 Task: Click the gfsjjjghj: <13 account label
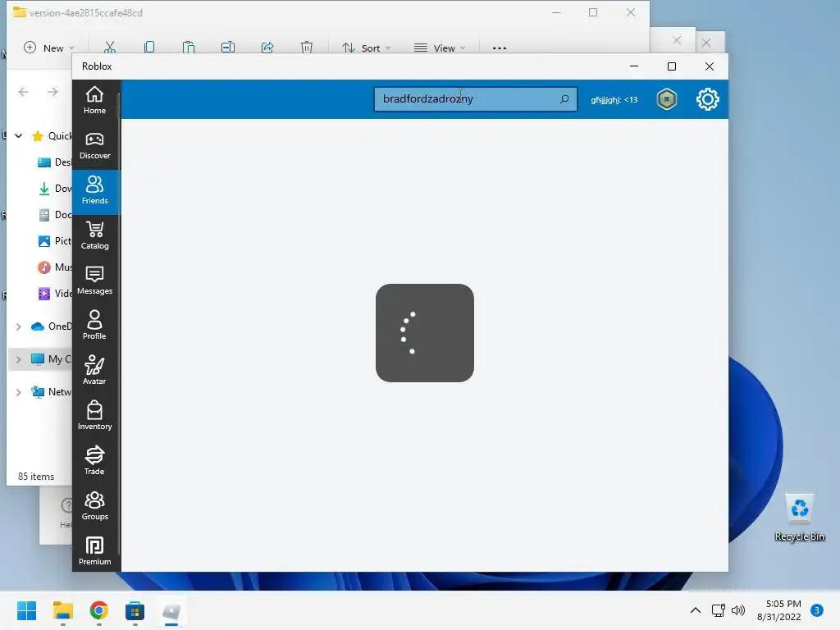point(614,99)
